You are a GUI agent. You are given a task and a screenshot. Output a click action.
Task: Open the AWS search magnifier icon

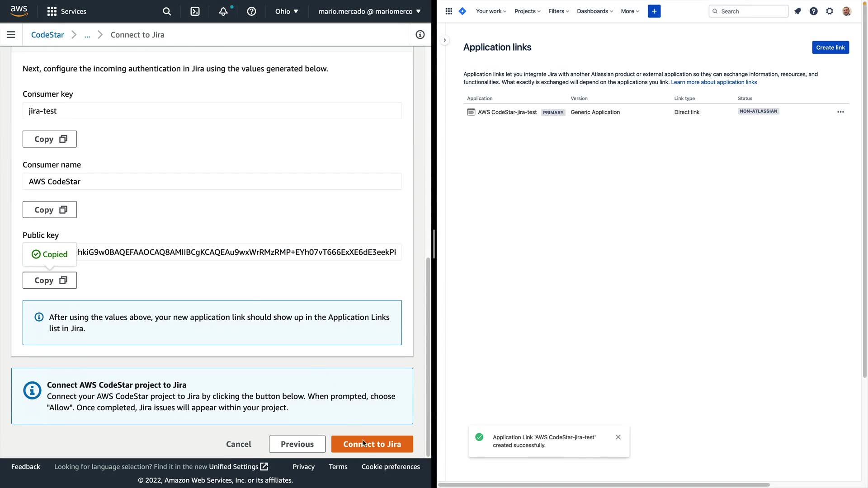(167, 11)
